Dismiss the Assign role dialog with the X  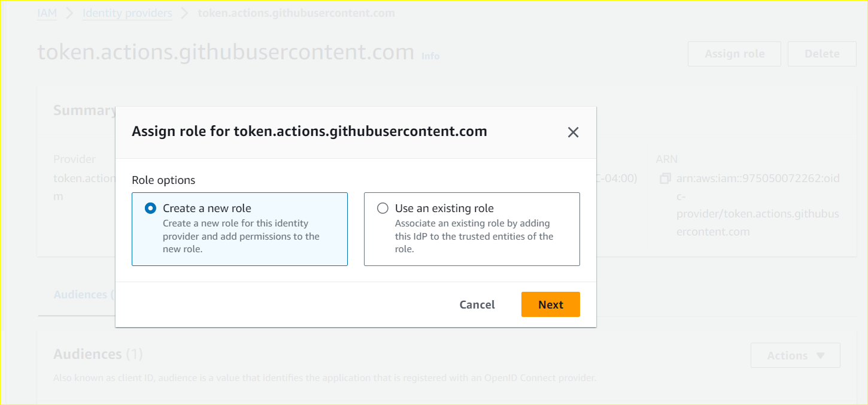(573, 132)
